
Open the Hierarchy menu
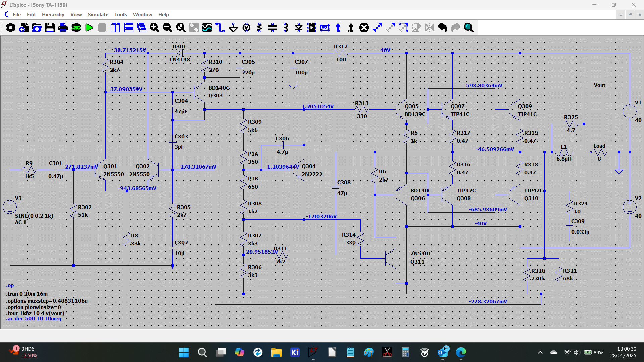53,15
